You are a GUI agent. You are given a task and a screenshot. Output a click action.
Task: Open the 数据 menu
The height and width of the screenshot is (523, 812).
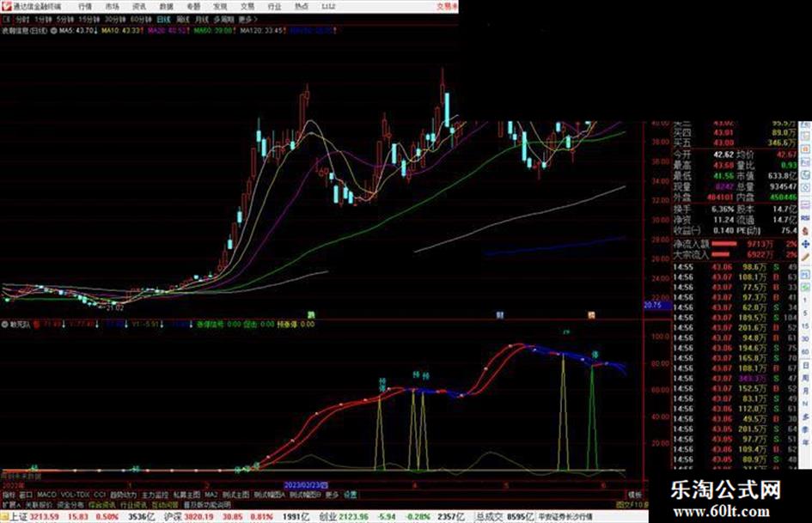pyautogui.click(x=166, y=7)
